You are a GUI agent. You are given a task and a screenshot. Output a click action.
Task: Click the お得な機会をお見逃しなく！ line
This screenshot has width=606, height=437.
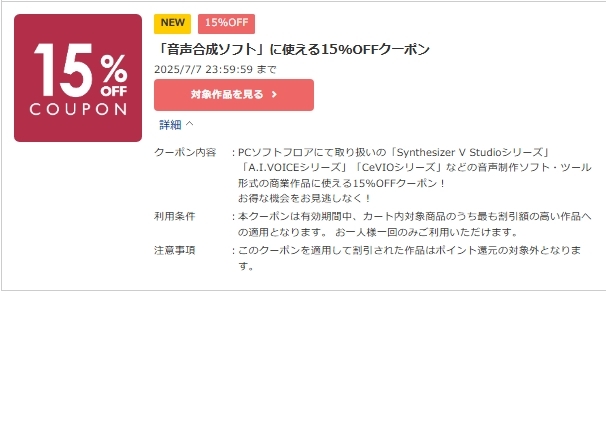[305, 199]
